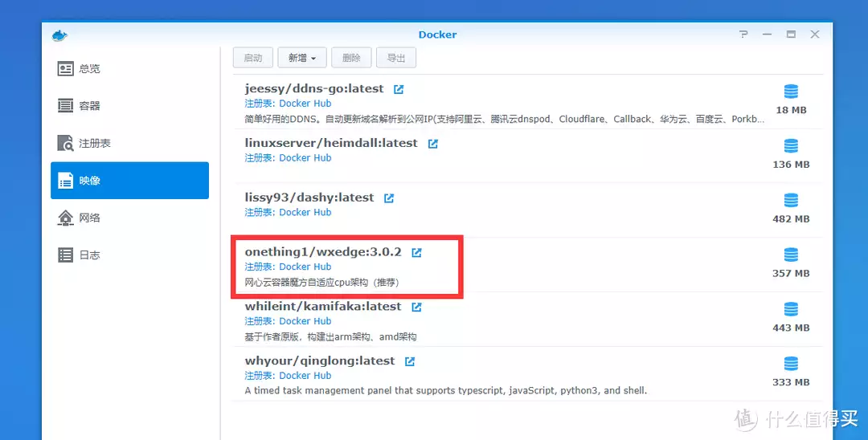This screenshot has width=868, height=440.
Task: Open external link for onething1/wxedge:3.0.2
Action: (416, 253)
